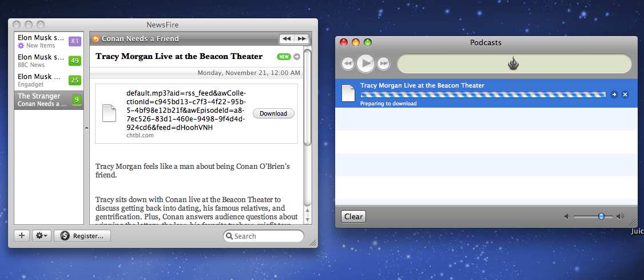Click the Preparing to download status text
Screen dimensions: 644x280
click(388, 104)
